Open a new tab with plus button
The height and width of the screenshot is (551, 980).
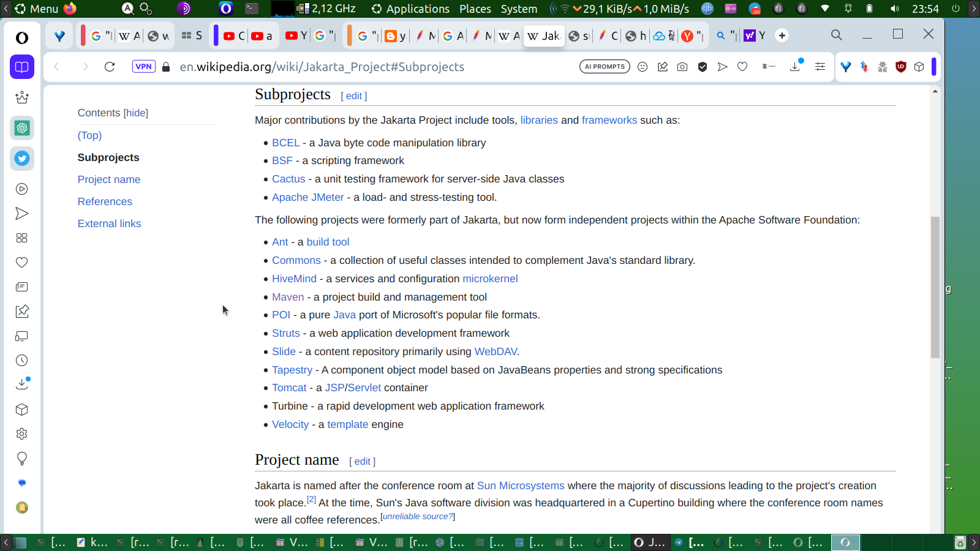click(x=782, y=36)
